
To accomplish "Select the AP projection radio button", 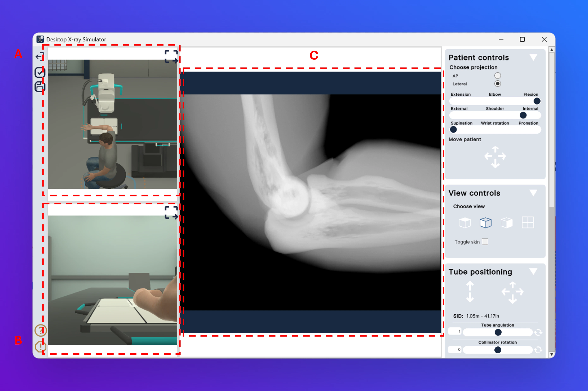I will (x=498, y=76).
